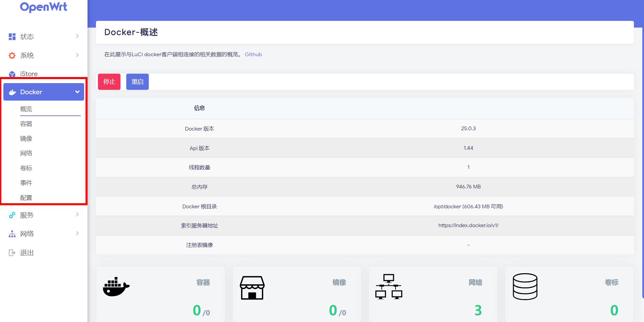Collapse the Docker menu chevron
This screenshot has width=644, height=322.
point(77,92)
